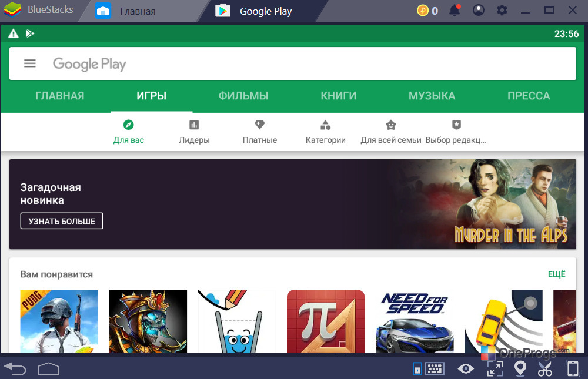Open the notifications bell icon
This screenshot has height=379, width=588.
pyautogui.click(x=455, y=10)
